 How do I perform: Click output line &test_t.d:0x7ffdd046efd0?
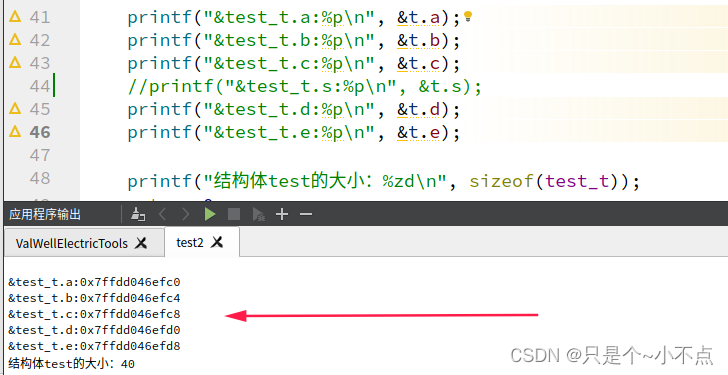coord(94,330)
